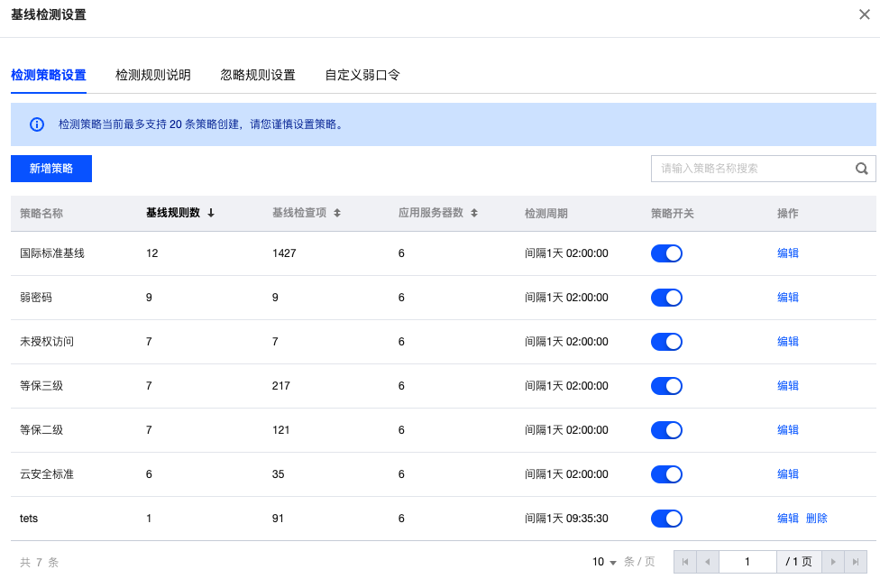Click the 1427 check items value
Screen dimensions: 880x588
coord(284,253)
